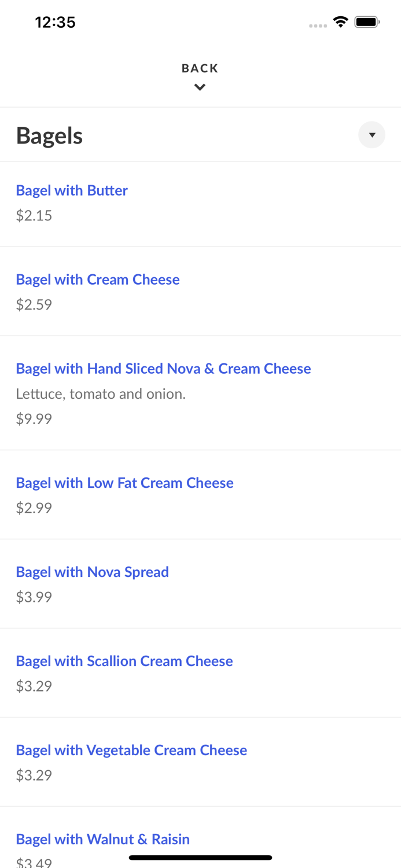Tap the battery indicator icon

[367, 21]
